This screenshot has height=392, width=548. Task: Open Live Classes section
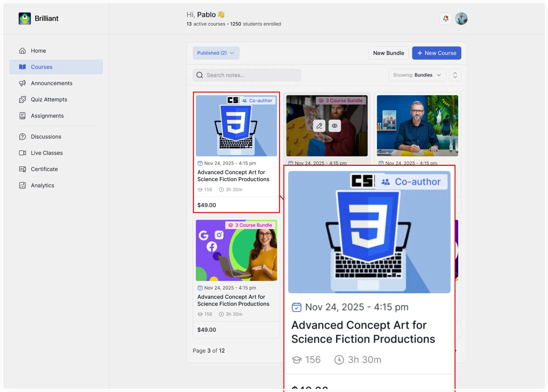coord(56,153)
